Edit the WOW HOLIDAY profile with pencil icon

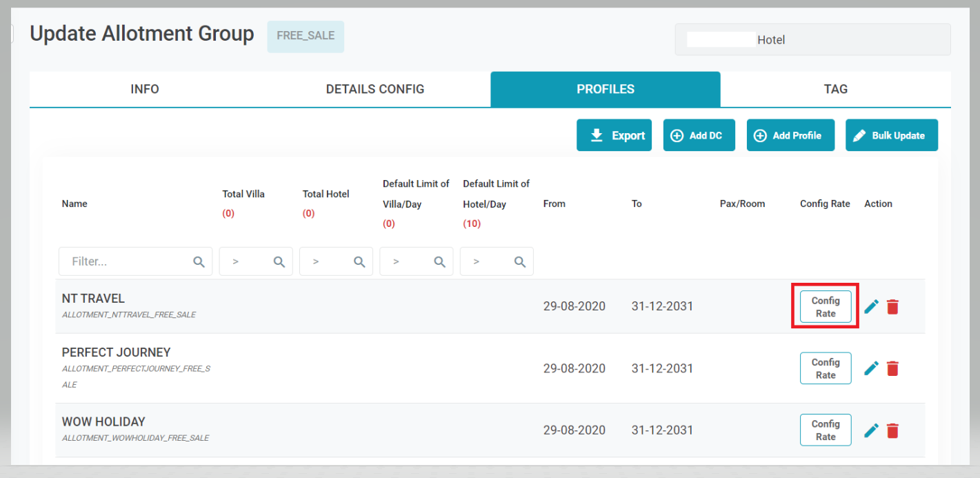871,430
